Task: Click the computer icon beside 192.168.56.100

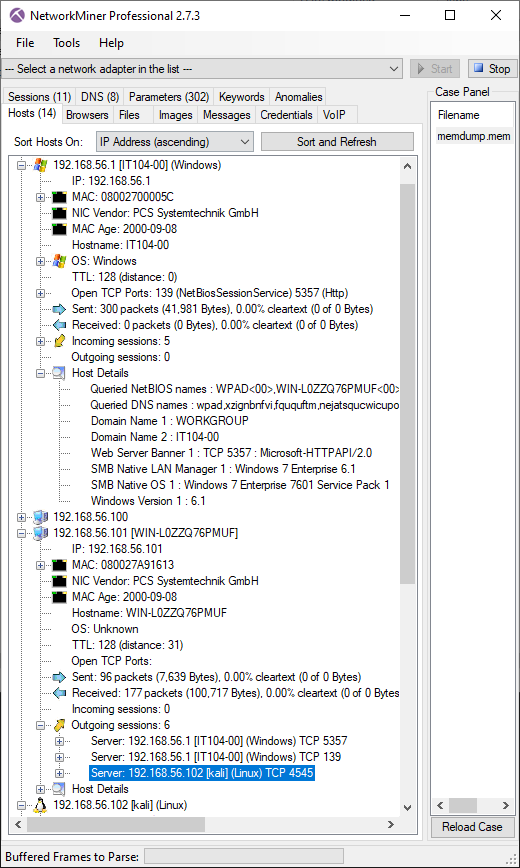Action: coord(40,517)
